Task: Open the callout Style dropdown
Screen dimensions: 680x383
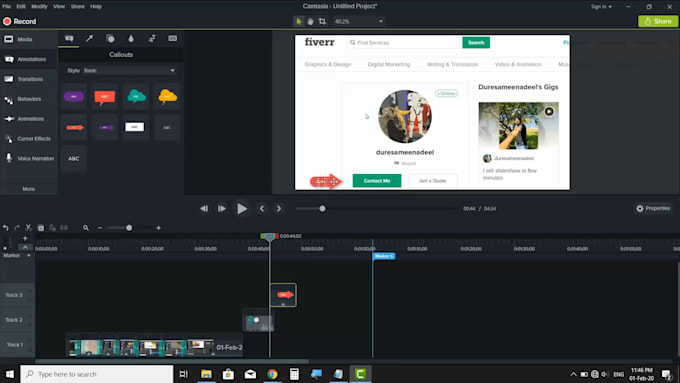Action: point(129,70)
